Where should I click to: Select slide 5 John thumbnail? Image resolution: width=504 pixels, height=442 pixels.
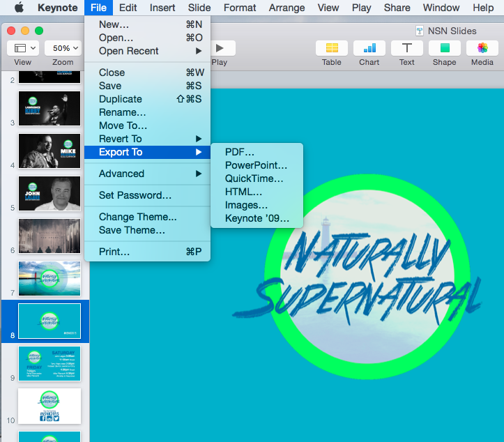[49, 194]
